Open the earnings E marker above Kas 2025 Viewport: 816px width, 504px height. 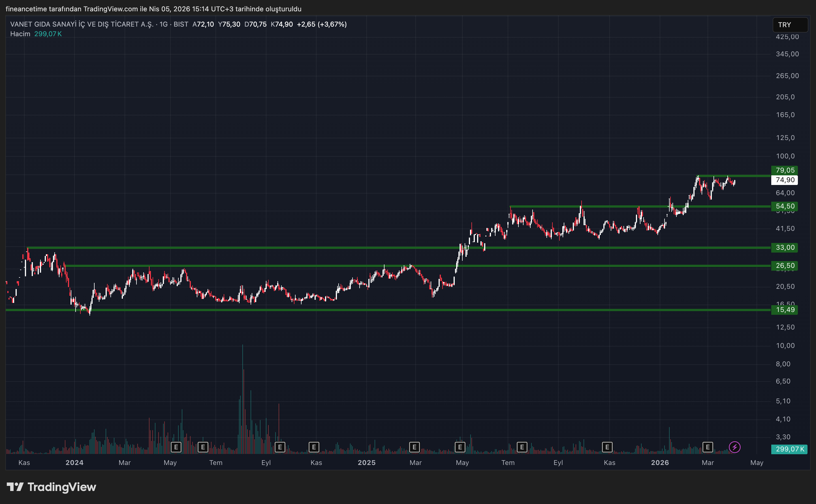click(607, 447)
